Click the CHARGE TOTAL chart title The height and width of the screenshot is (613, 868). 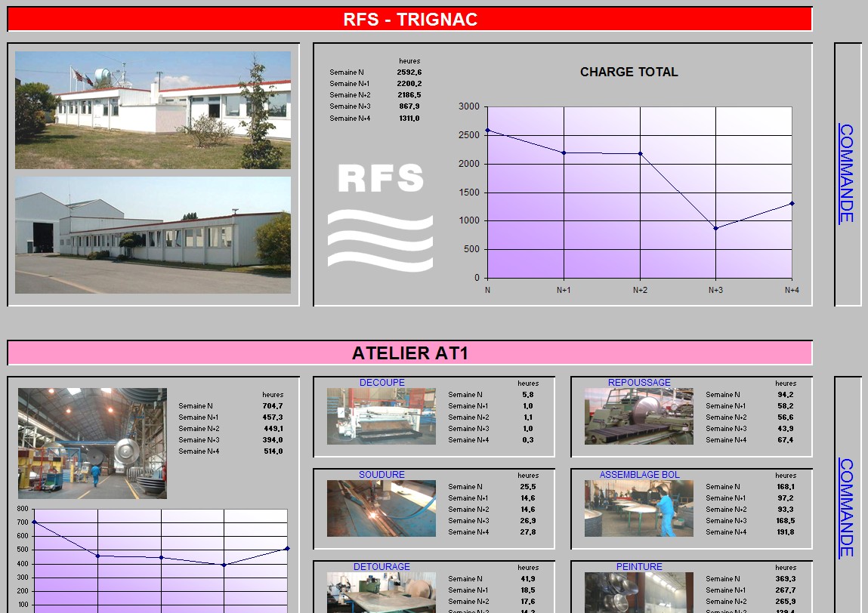point(629,72)
